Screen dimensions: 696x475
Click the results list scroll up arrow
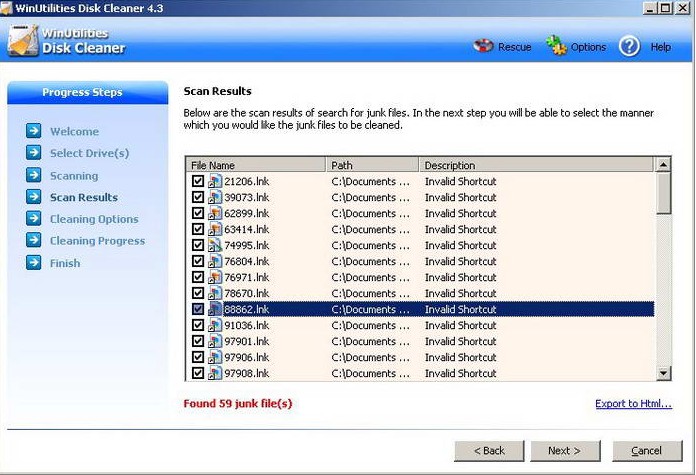tap(663, 165)
